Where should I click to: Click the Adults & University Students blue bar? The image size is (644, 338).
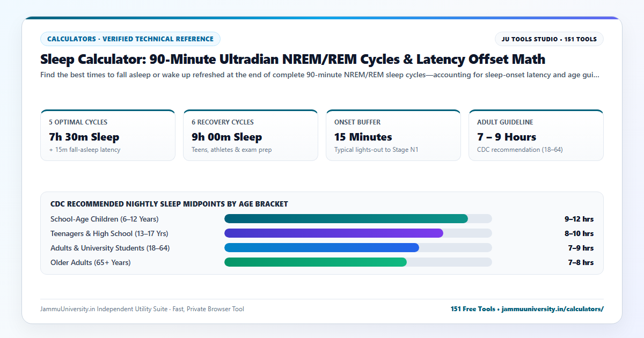click(321, 248)
